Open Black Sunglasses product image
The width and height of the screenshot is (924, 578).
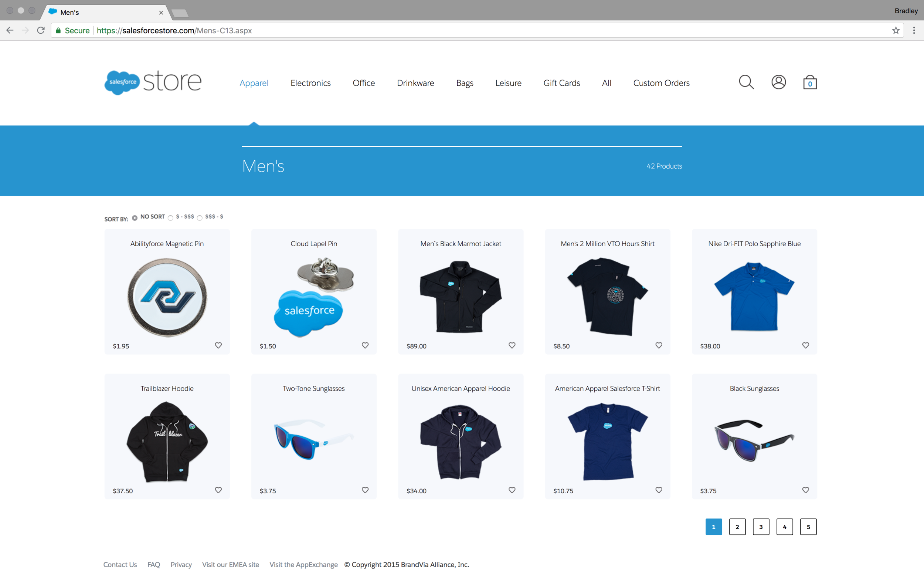click(x=754, y=440)
